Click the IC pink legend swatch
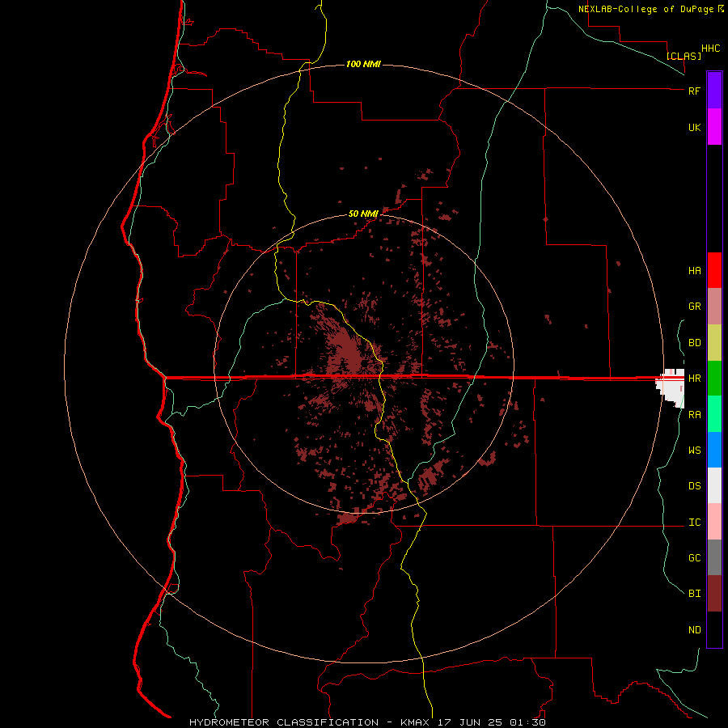This screenshot has width=728, height=728. pyautogui.click(x=714, y=522)
